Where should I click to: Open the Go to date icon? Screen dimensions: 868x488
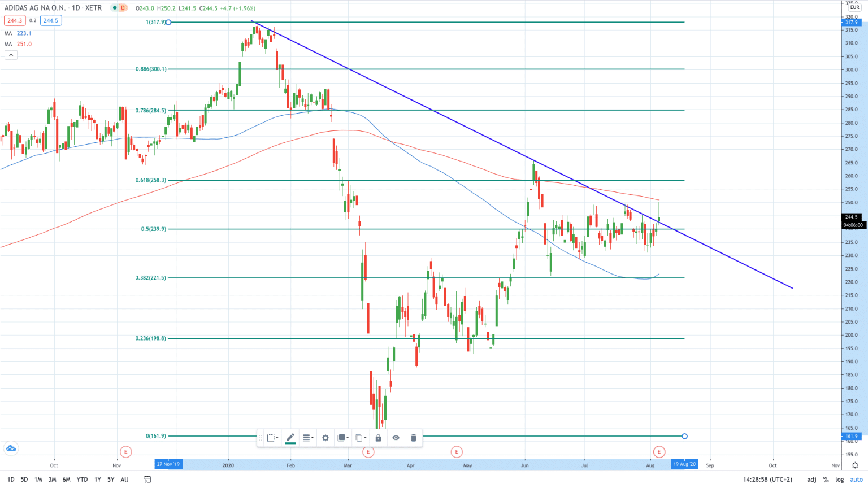[x=147, y=480]
